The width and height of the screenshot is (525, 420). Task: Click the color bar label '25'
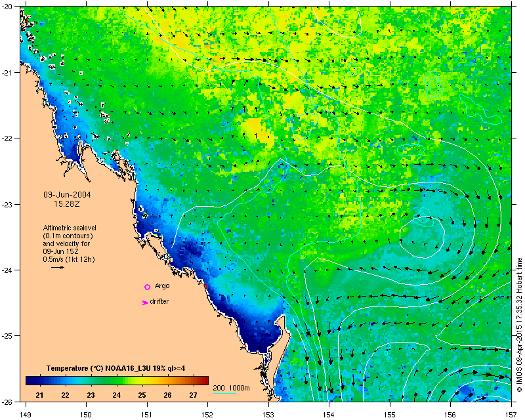click(x=142, y=395)
